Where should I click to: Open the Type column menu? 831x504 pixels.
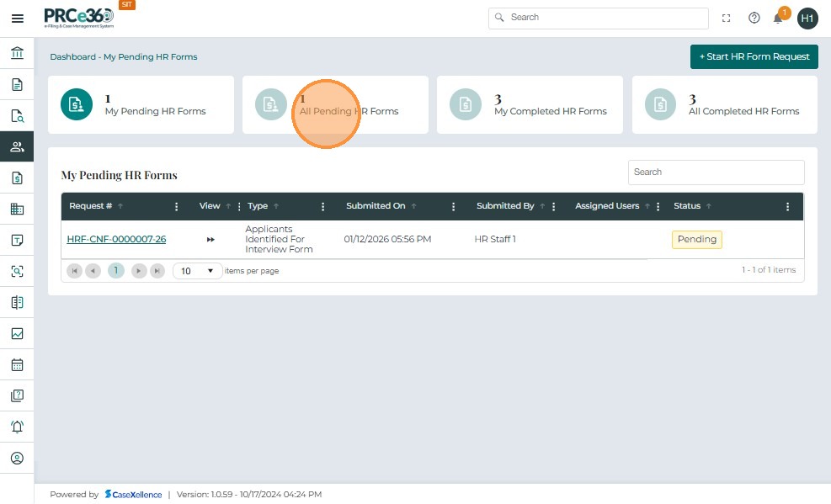pos(322,206)
